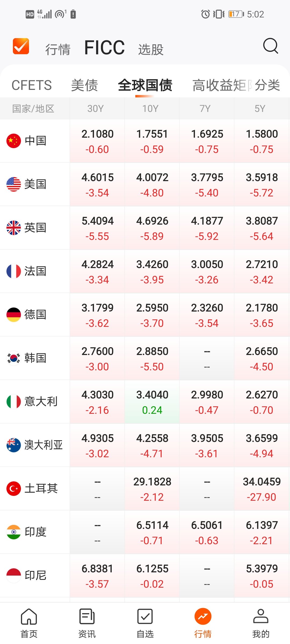Open the 分类 category expander
290x644 pixels.
(267, 85)
